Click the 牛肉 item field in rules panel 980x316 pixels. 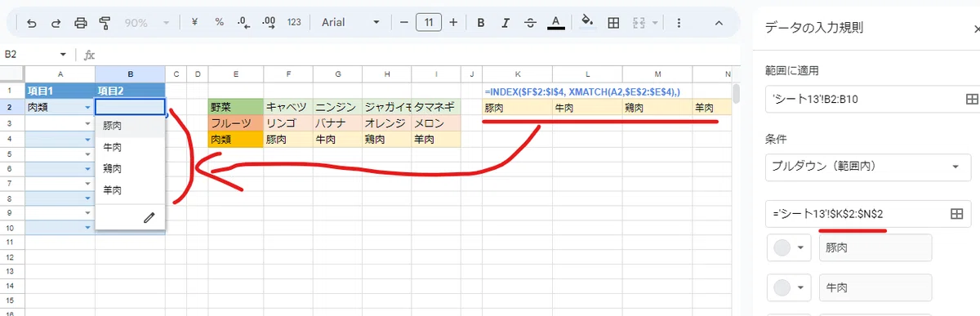point(875,287)
